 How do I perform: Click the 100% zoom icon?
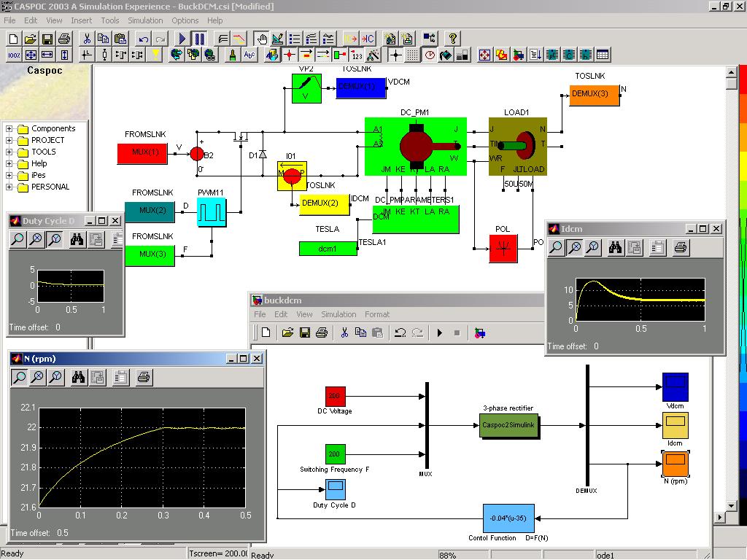tap(14, 55)
